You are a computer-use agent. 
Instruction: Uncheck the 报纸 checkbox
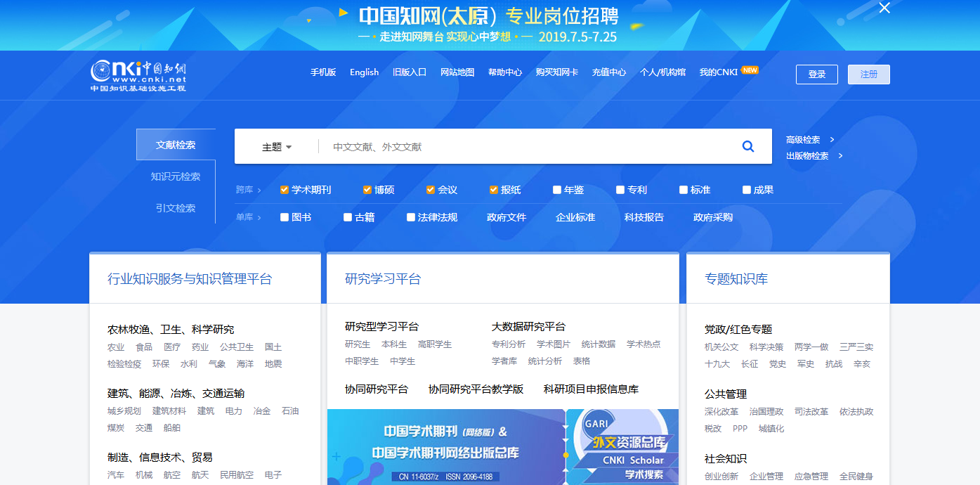(x=494, y=190)
